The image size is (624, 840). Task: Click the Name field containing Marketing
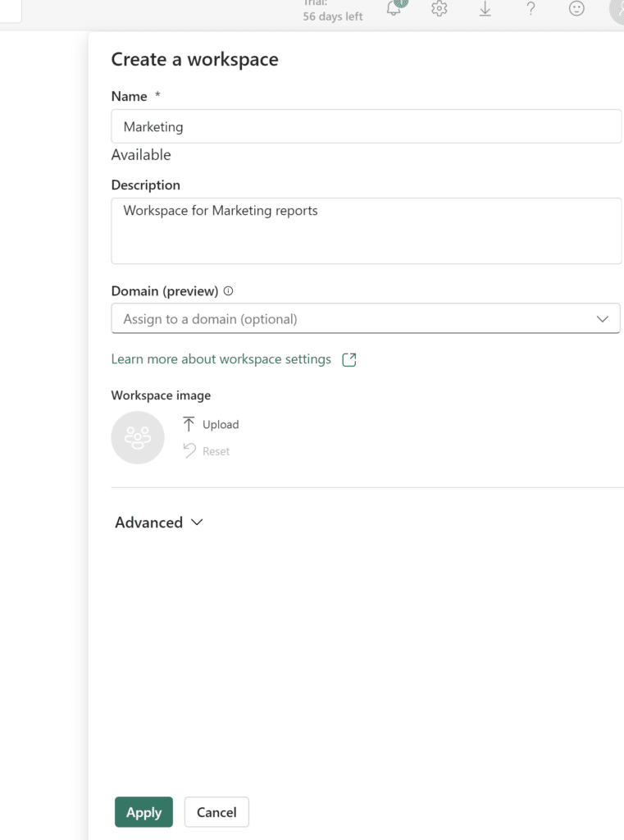click(366, 127)
